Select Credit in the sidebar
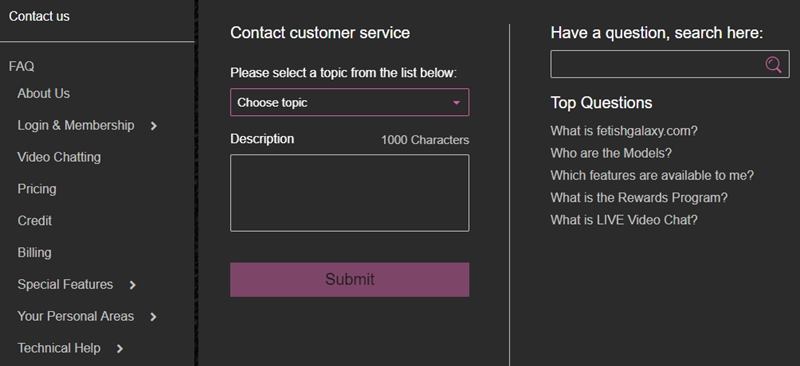This screenshot has height=366, width=800. [35, 221]
